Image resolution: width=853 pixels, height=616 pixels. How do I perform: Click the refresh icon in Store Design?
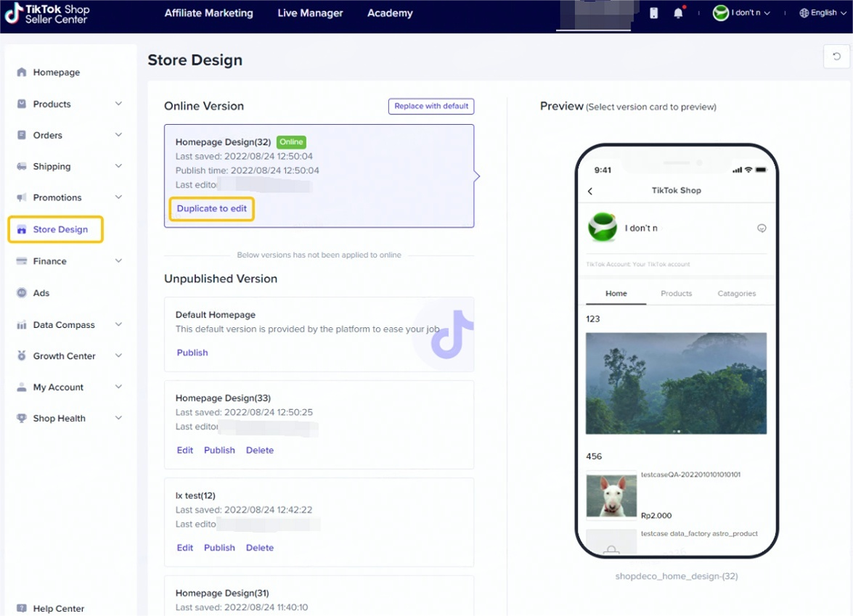coord(836,57)
